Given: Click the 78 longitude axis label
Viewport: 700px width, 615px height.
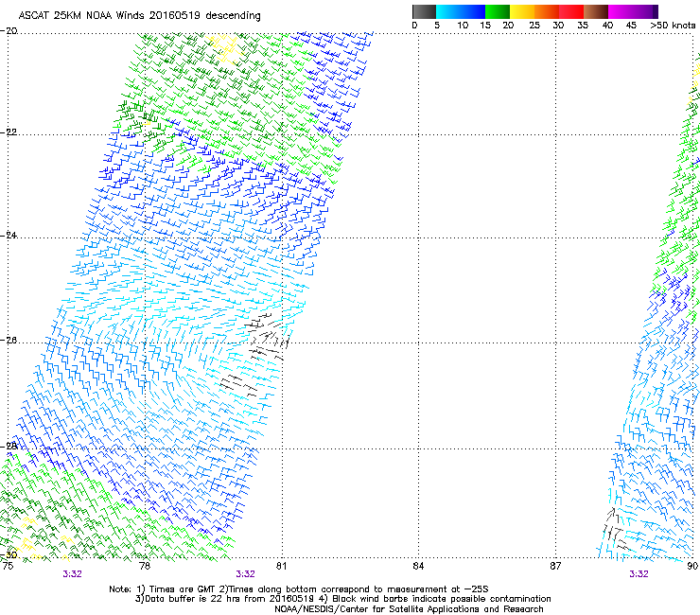Looking at the screenshot, I should [x=145, y=566].
